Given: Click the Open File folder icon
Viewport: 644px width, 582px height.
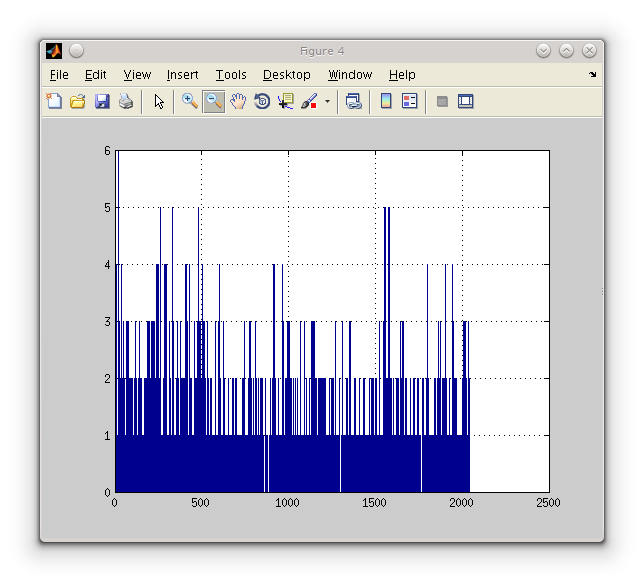Looking at the screenshot, I should click(77, 101).
